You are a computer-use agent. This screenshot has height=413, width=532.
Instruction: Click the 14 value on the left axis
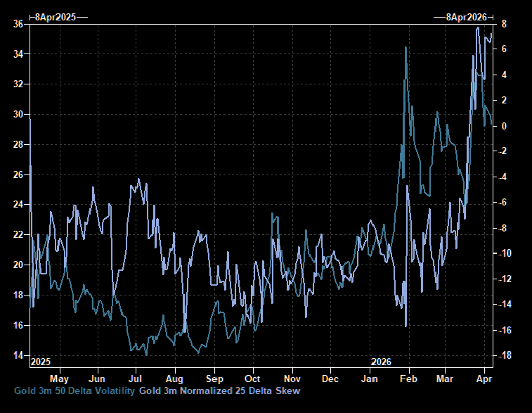tap(18, 355)
